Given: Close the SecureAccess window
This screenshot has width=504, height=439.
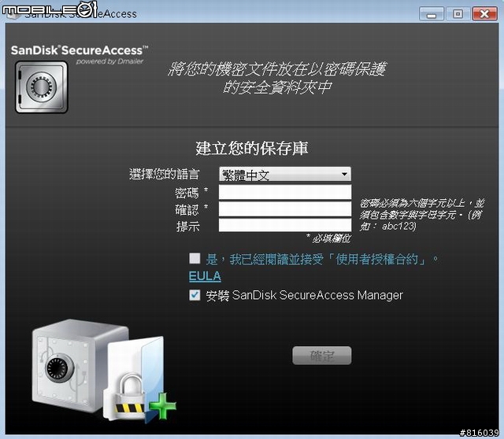Looking at the screenshot, I should (485, 14).
